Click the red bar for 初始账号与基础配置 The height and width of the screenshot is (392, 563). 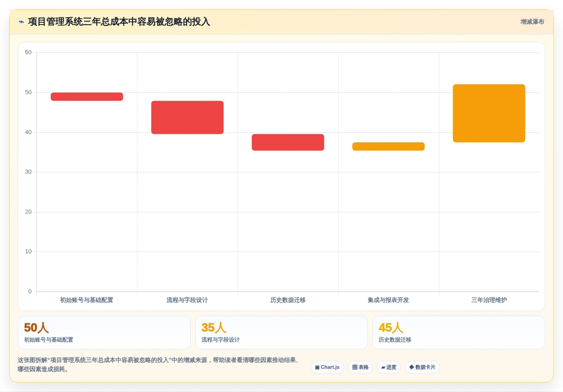point(87,97)
